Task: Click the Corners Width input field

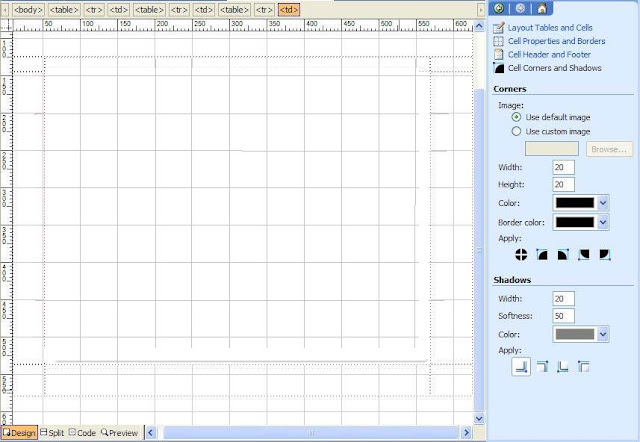Action: click(563, 167)
